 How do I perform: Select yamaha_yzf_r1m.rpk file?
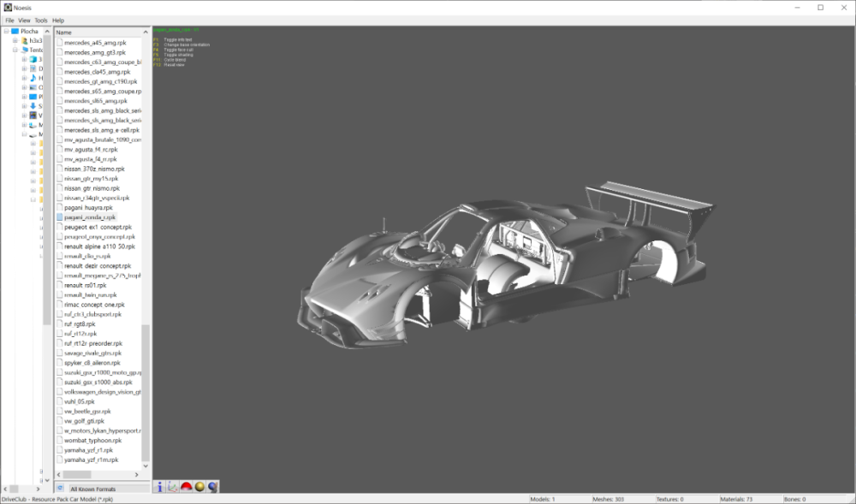tap(92, 460)
